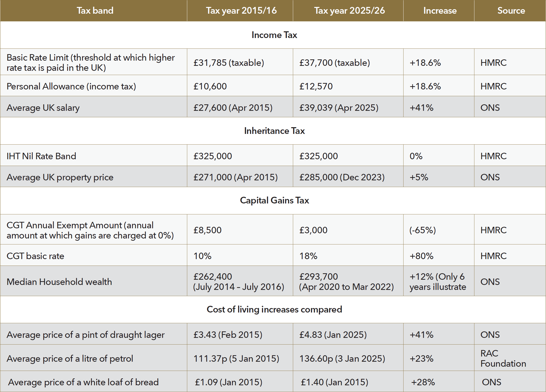Viewport: 546px width, 392px height.
Task: Click the Source column header
Action: coord(511,11)
